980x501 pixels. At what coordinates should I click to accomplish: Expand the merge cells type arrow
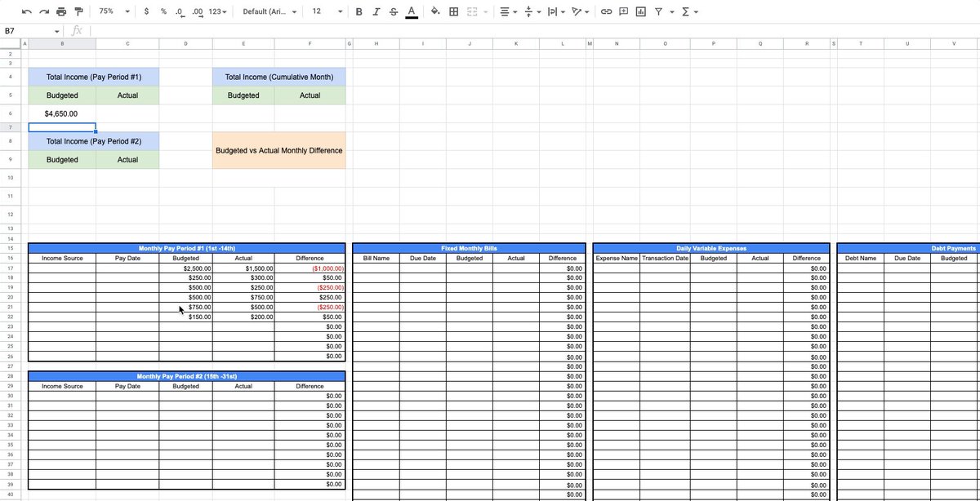[486, 11]
